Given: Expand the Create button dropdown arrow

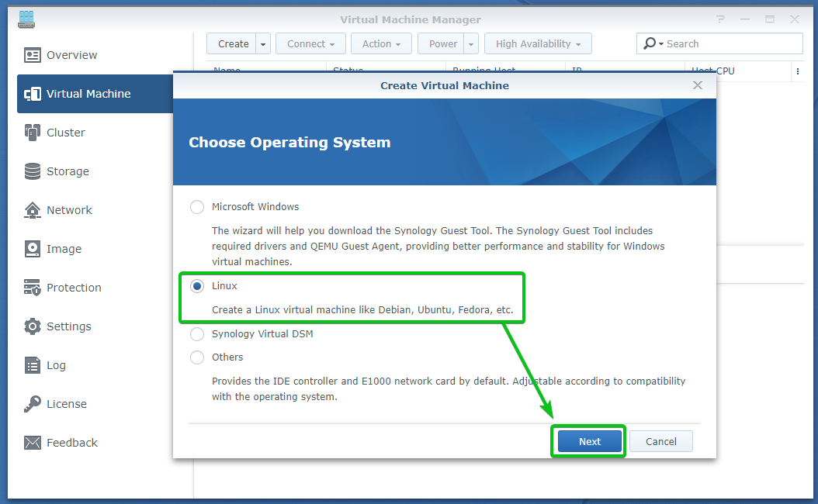Looking at the screenshot, I should [263, 43].
